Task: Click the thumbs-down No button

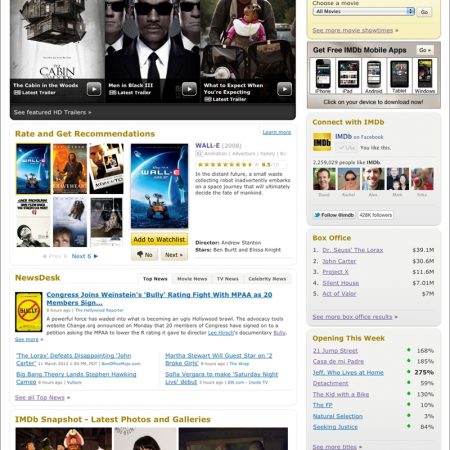Action: [144, 255]
